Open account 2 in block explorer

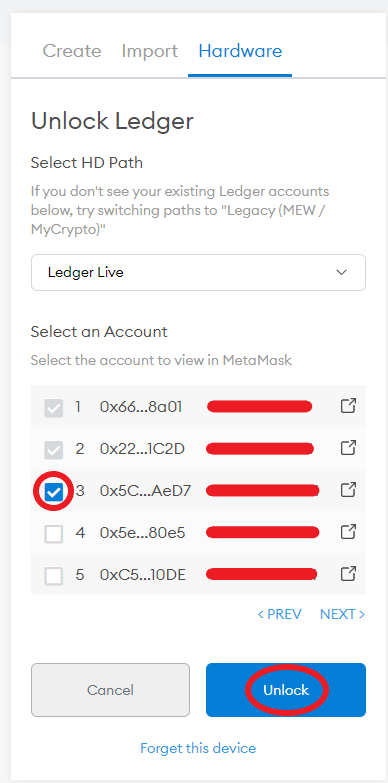(348, 447)
